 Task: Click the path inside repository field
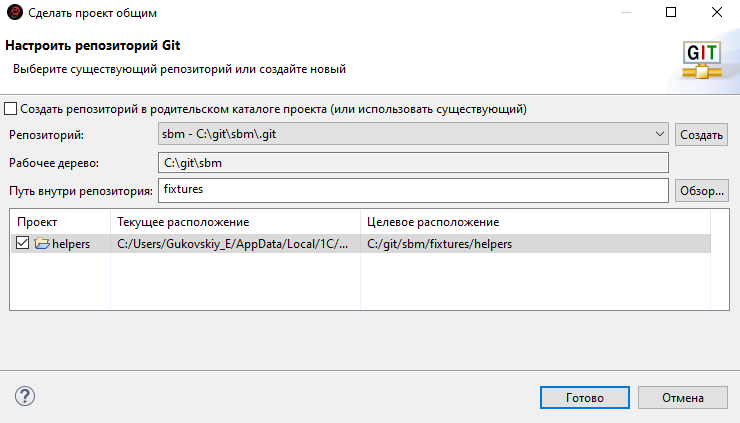point(412,189)
